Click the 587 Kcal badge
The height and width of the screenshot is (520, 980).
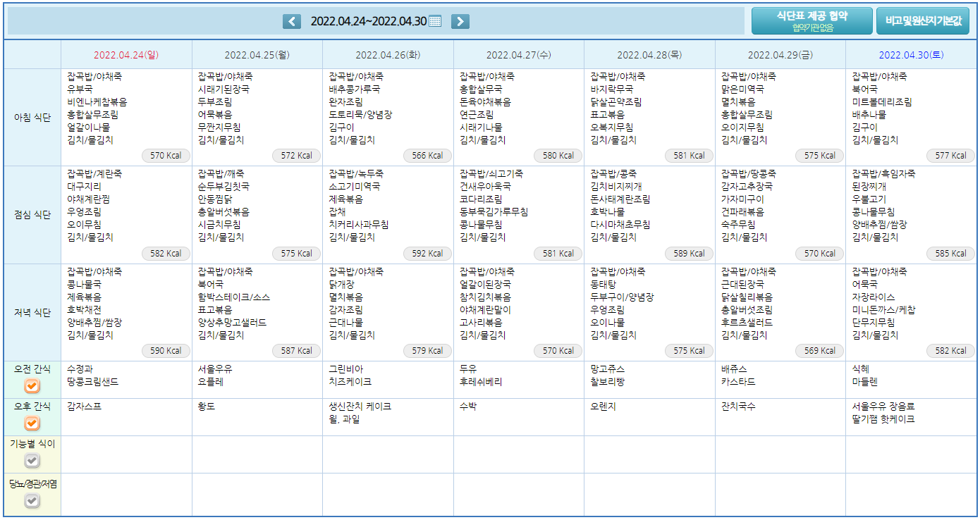297,350
